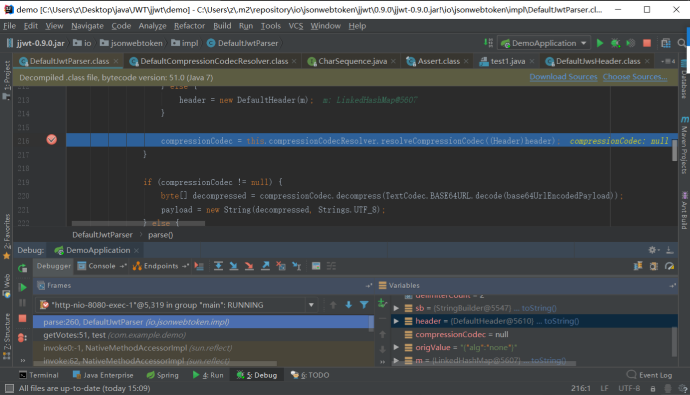Expand the m LinkedHashMap variable node
690x395 pixels.
click(x=396, y=360)
